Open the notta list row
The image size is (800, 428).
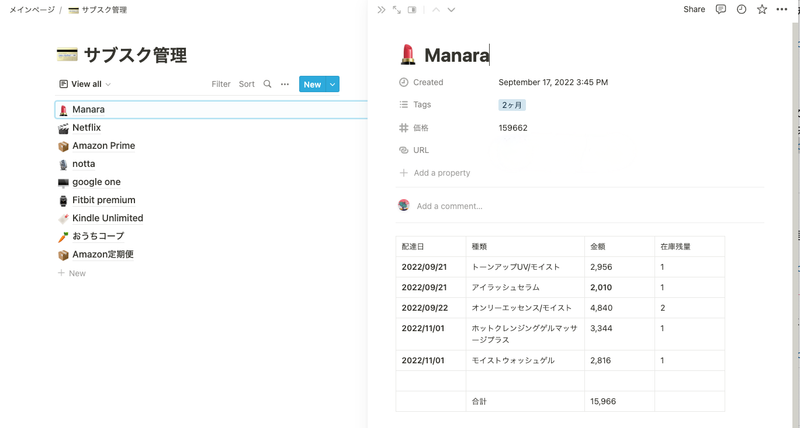point(211,164)
